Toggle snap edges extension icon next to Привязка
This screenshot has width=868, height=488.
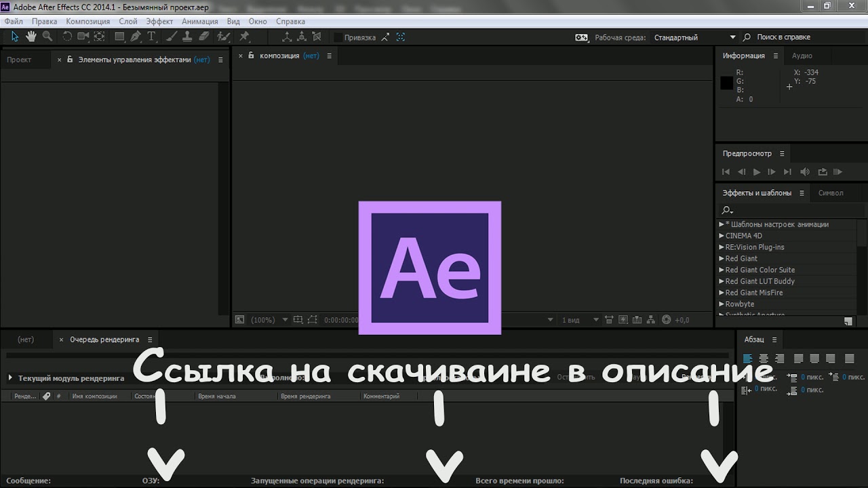click(x=386, y=37)
